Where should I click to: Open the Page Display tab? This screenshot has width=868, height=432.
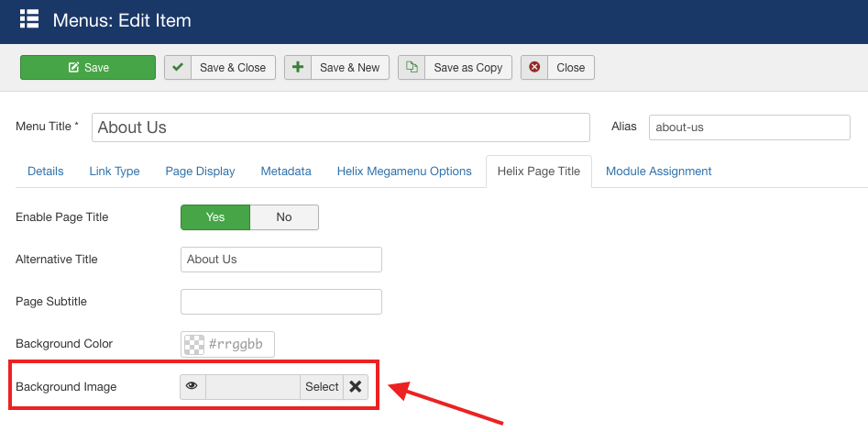click(x=200, y=172)
